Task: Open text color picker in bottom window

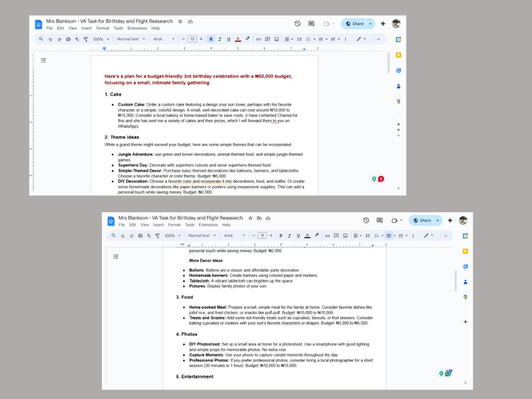Action: [x=307, y=236]
